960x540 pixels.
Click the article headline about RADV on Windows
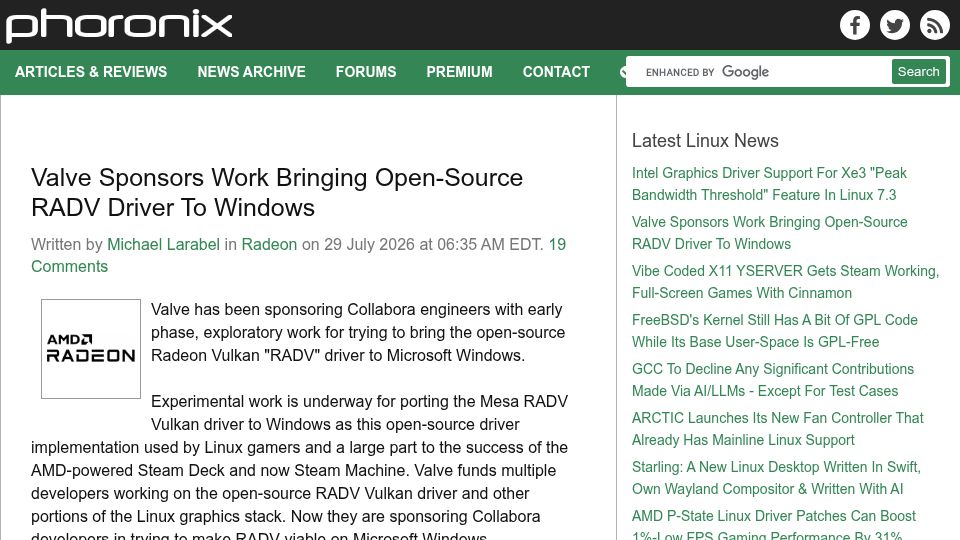click(277, 192)
